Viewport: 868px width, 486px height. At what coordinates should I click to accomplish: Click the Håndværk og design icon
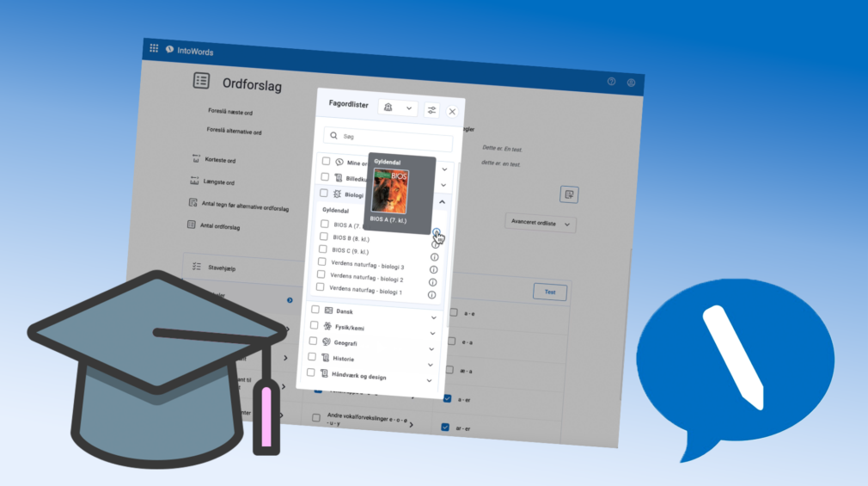324,373
